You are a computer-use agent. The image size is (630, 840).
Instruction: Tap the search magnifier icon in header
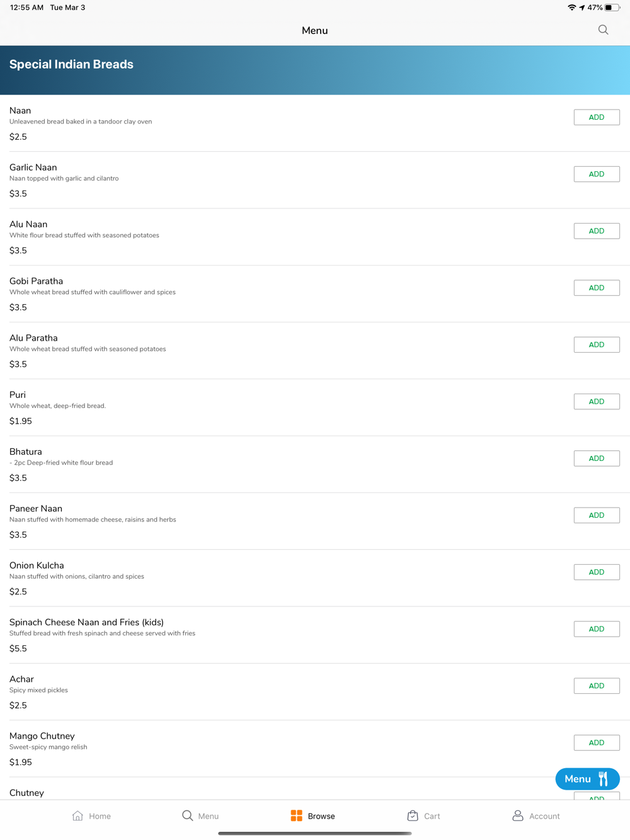[603, 30]
